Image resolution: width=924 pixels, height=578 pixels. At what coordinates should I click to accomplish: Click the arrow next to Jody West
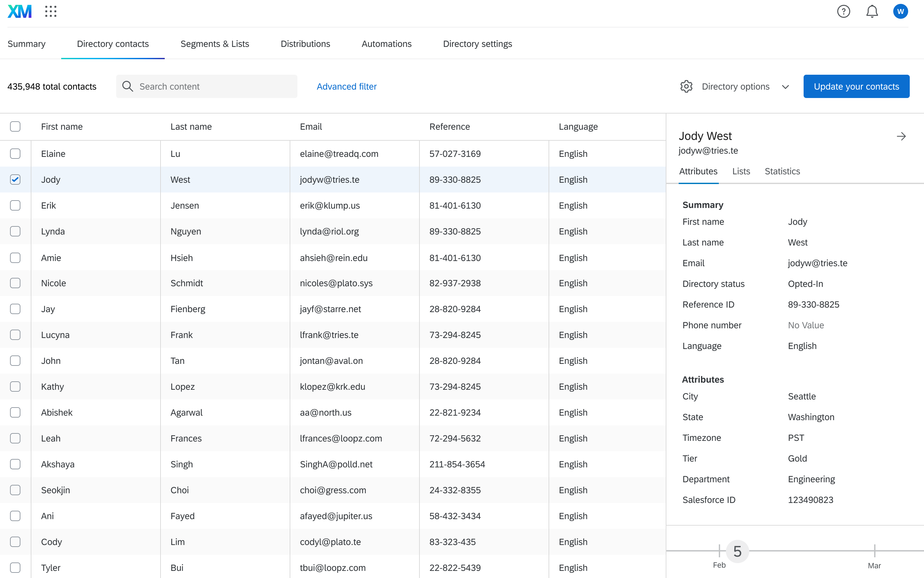901,136
